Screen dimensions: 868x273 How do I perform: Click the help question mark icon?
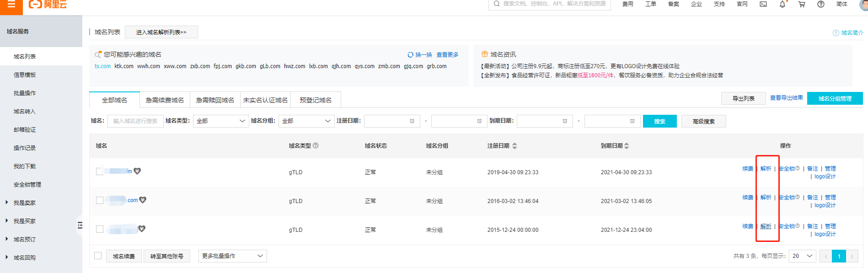pyautogui.click(x=821, y=4)
